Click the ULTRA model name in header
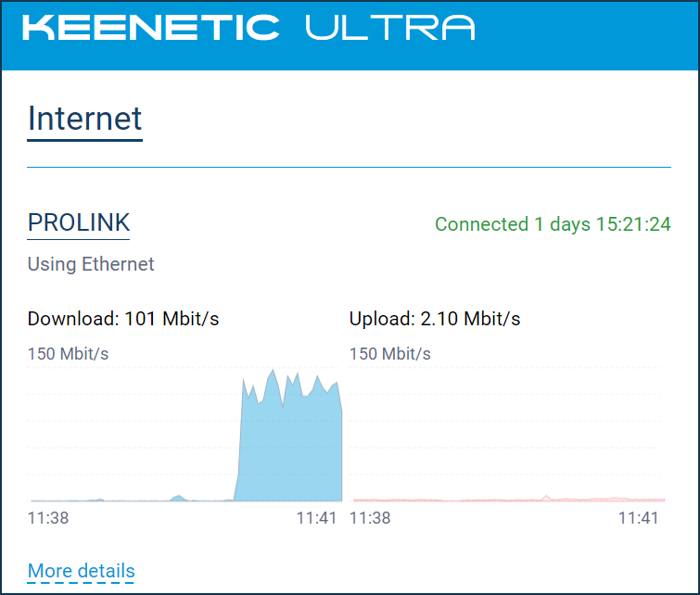The width and height of the screenshot is (700, 595). 390,27
